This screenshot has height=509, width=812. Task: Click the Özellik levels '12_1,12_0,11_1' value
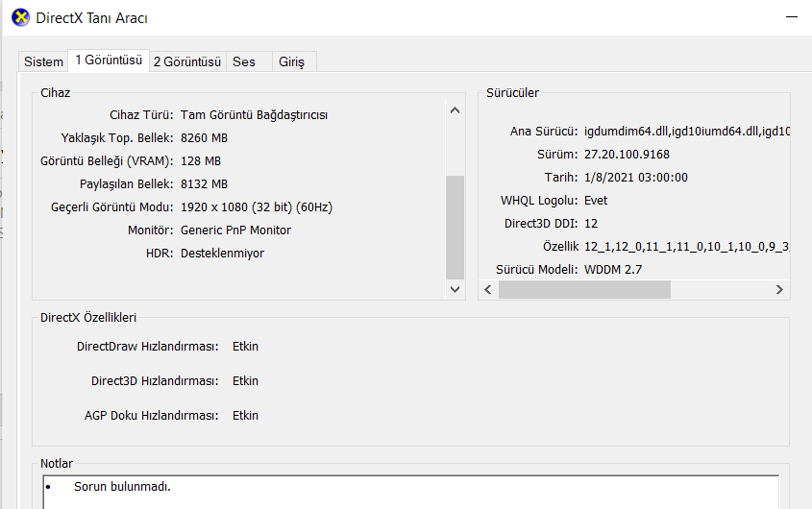[x=687, y=247]
